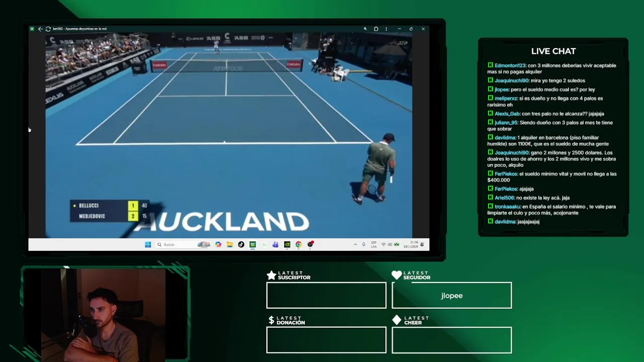The width and height of the screenshot is (644, 362).
Task: Open the OBS icon with red badge
Action: click(310, 244)
